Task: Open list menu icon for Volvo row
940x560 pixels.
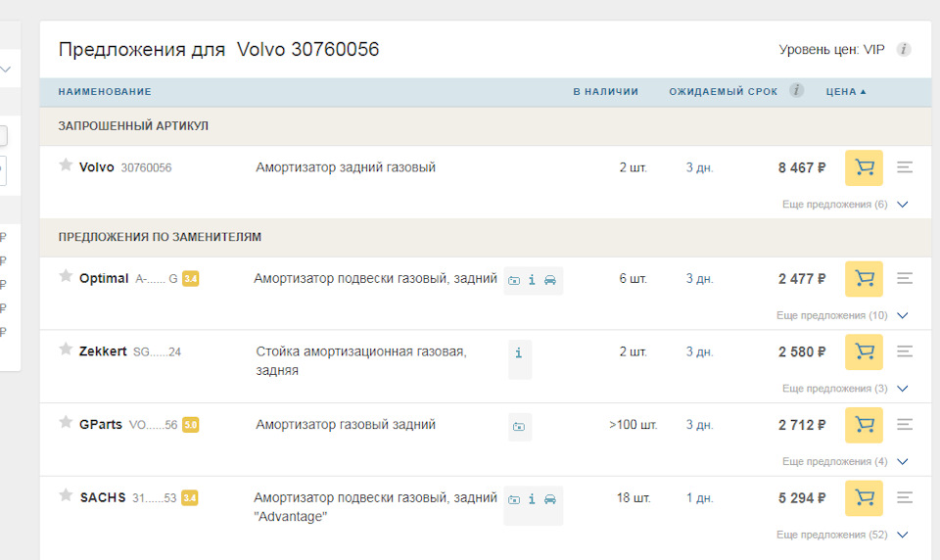Action: click(x=905, y=167)
